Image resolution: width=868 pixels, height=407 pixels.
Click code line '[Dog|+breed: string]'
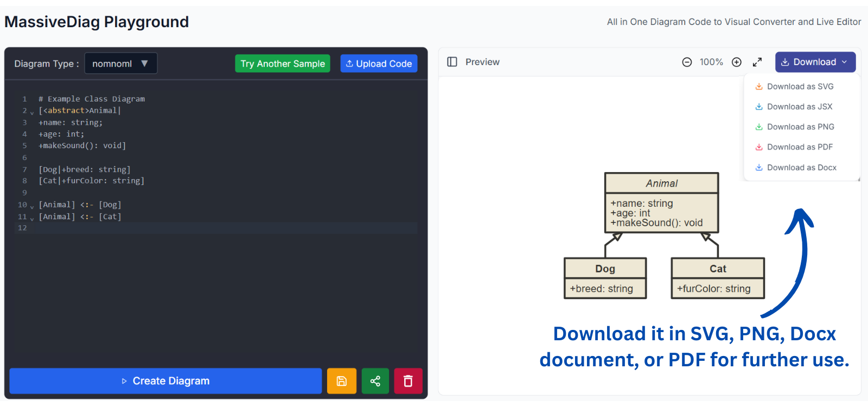(85, 169)
